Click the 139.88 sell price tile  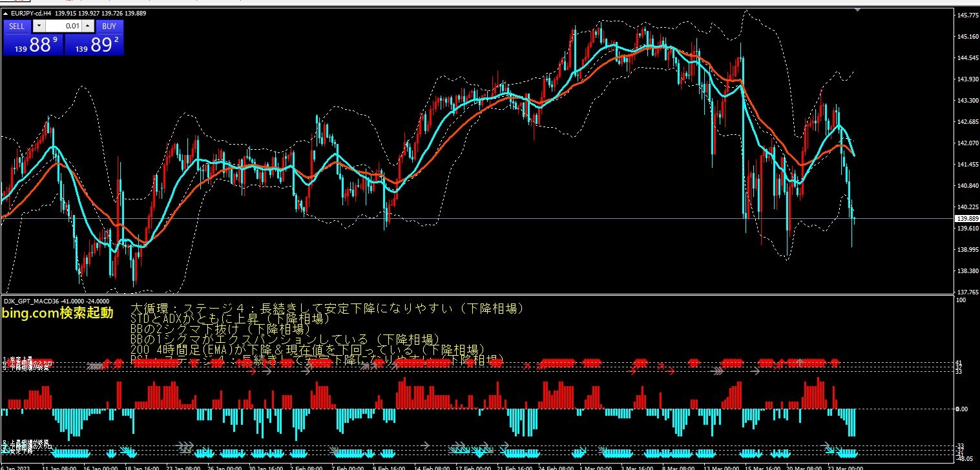pyautogui.click(x=33, y=45)
